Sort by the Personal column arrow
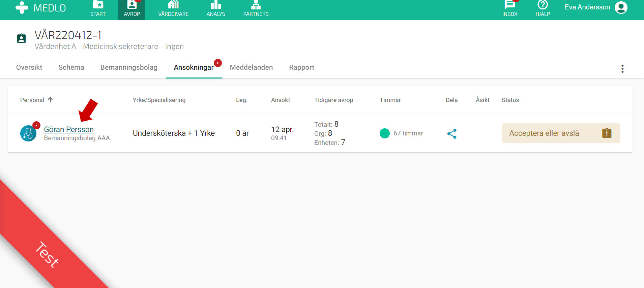The width and height of the screenshot is (644, 288). tap(50, 100)
